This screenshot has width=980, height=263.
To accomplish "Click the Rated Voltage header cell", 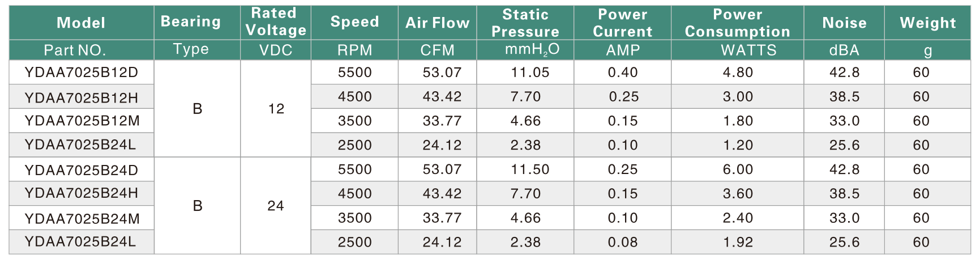I will (x=276, y=22).
